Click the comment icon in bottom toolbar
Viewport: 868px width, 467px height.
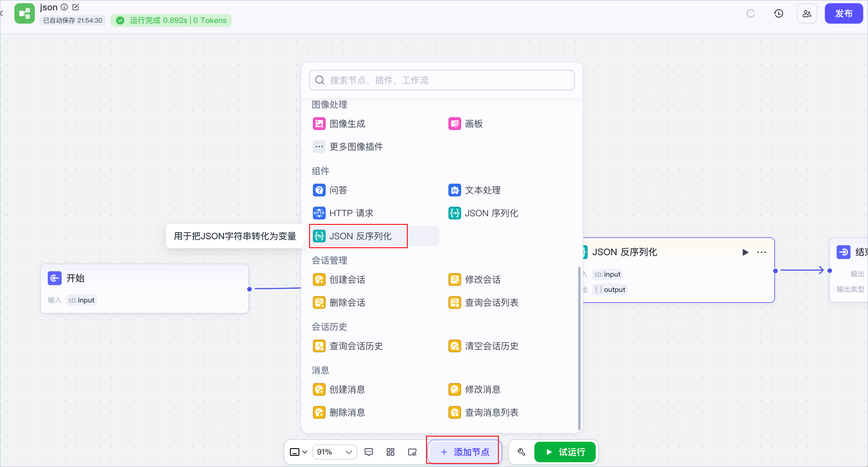[368, 452]
